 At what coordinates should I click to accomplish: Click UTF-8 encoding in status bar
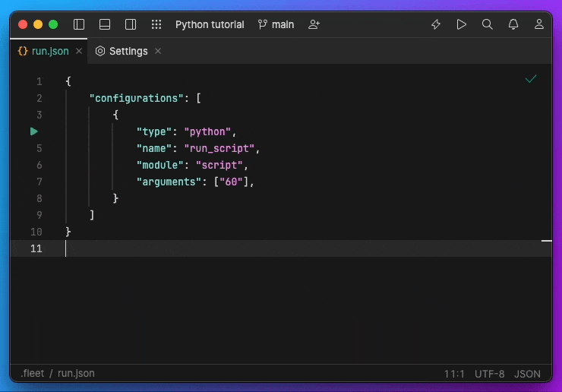click(x=489, y=374)
